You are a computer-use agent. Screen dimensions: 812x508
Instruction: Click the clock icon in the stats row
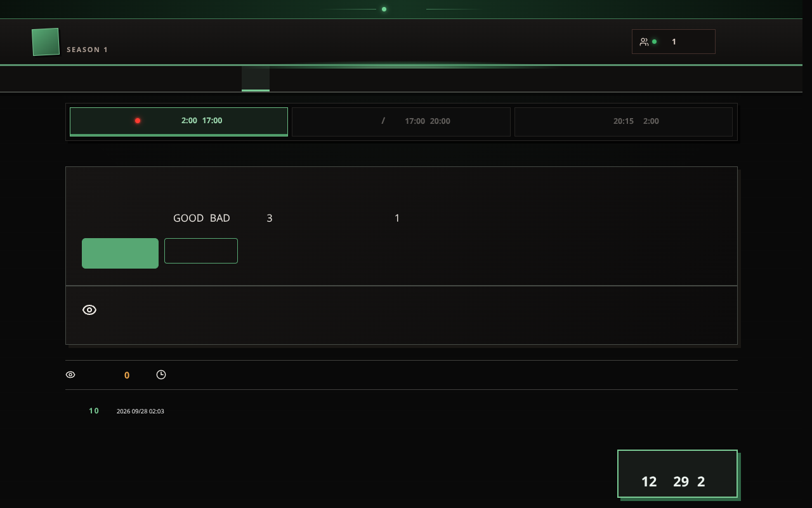(161, 375)
